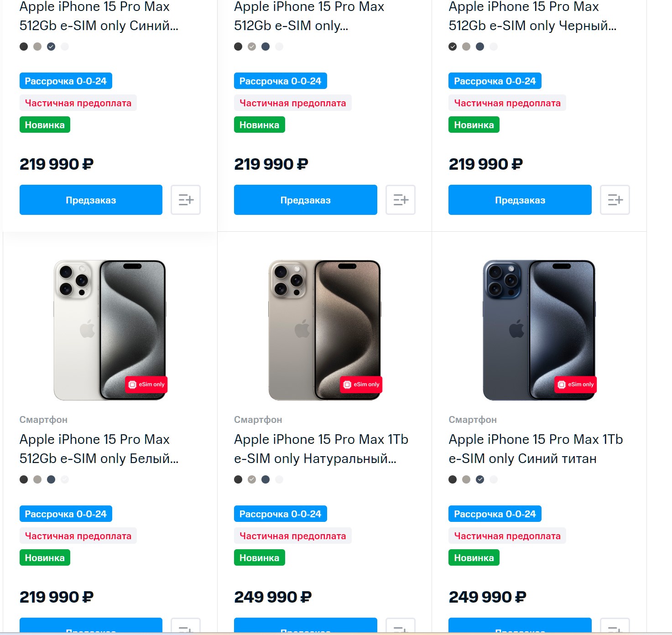Click eSim only badge on natural titanium iPhone
The height and width of the screenshot is (635, 672).
pyautogui.click(x=361, y=385)
